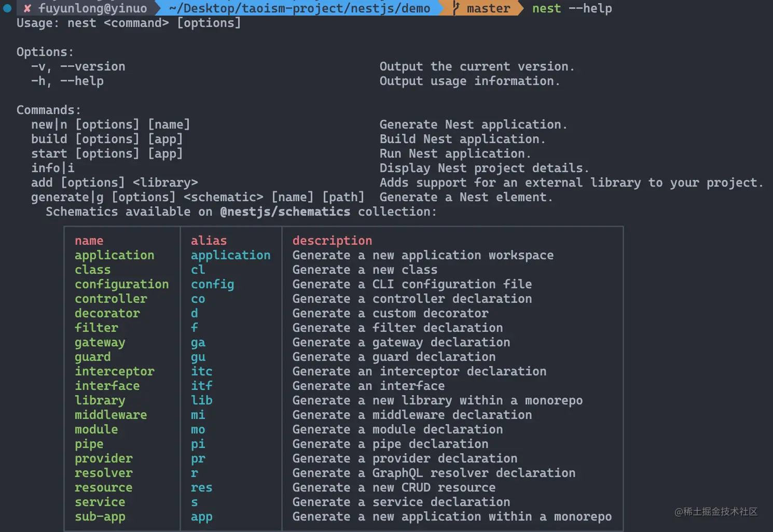
Task: Click 'Generate a custom decorator' description
Action: click(390, 313)
